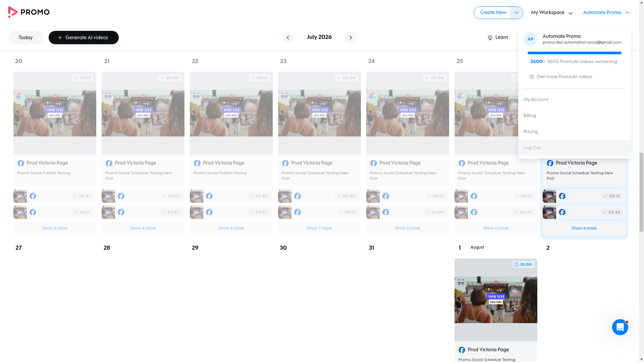644x362 pixels.
Task: Click colorful flower icon on July 20 thumbnail
Action: tap(20, 96)
